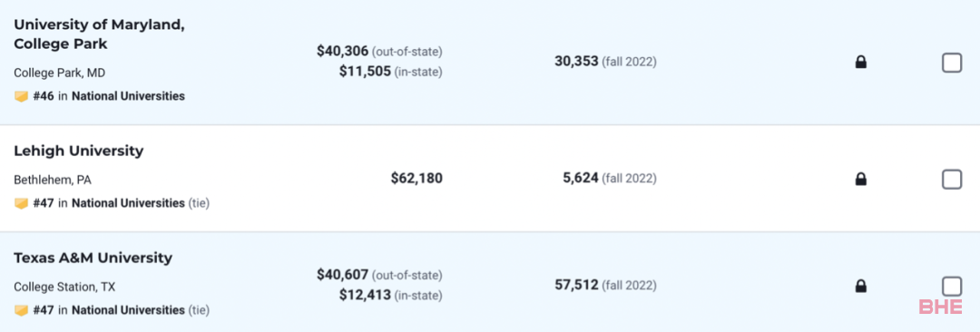Click the 5,624 fall 2022 enrollment figure
Image resolution: width=980 pixels, height=332 pixels.
581,179
